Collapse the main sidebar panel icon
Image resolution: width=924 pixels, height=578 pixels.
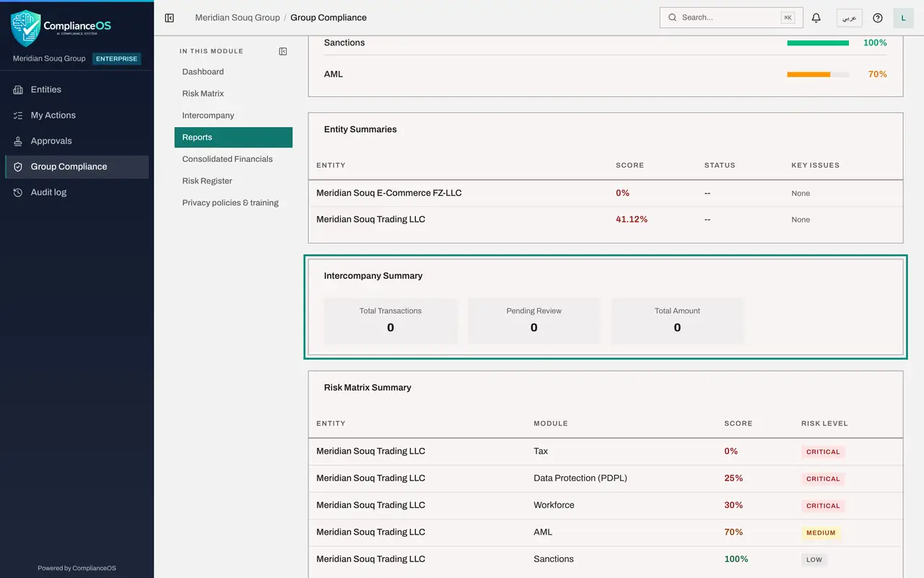[170, 18]
